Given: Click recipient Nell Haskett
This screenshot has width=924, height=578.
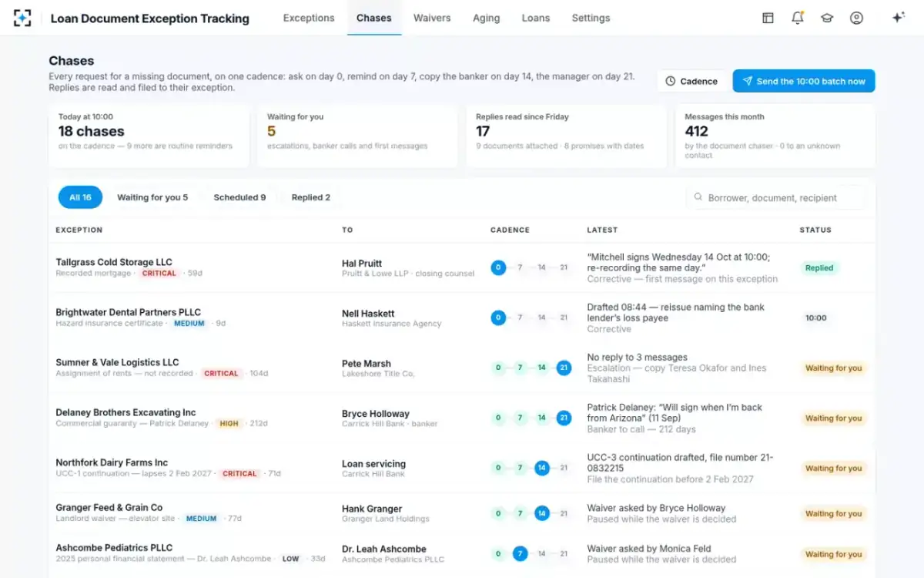Looking at the screenshot, I should pyautogui.click(x=368, y=314).
